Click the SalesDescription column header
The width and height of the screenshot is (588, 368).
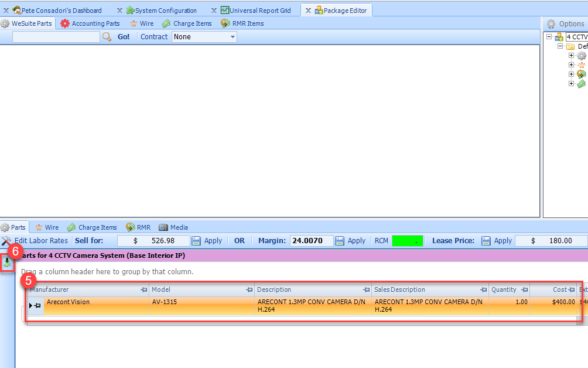point(430,289)
